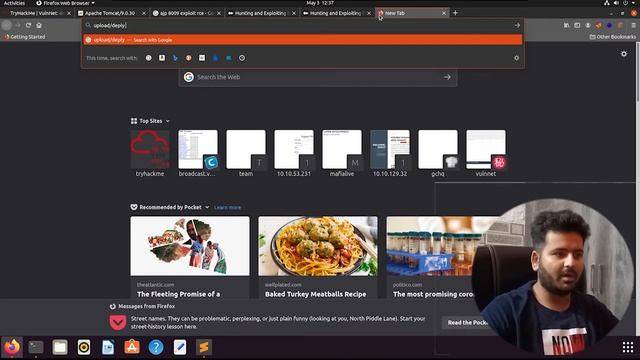Click the Pocket logo in Firefox messages
Viewport: 640px width, 360px height.
click(x=118, y=322)
